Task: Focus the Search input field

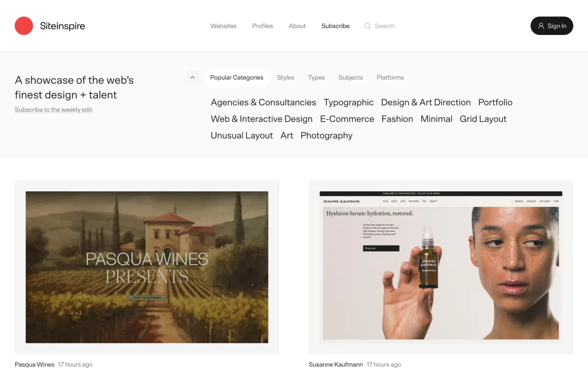Action: click(385, 26)
